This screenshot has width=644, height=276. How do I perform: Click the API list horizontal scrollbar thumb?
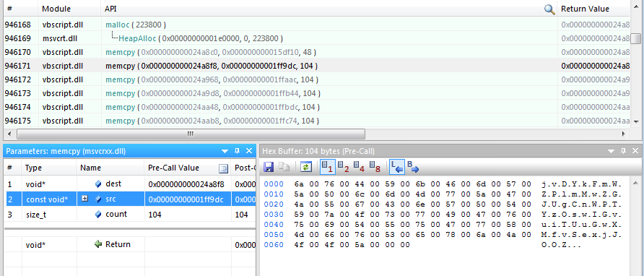tap(191, 134)
